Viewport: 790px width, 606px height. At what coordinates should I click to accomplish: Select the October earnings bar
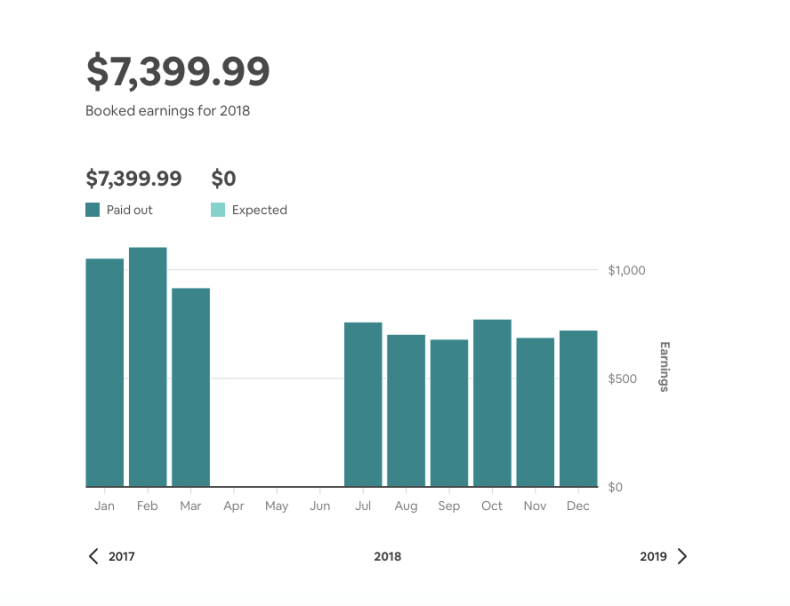492,403
